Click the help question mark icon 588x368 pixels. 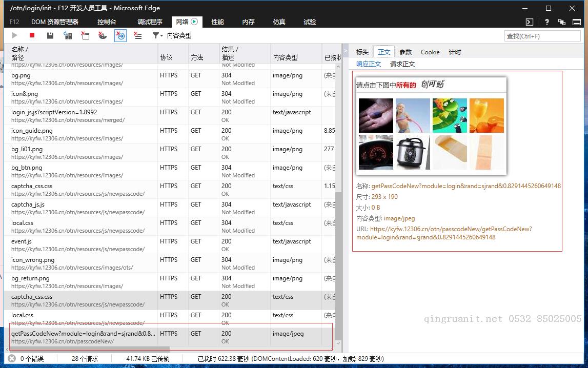(547, 22)
